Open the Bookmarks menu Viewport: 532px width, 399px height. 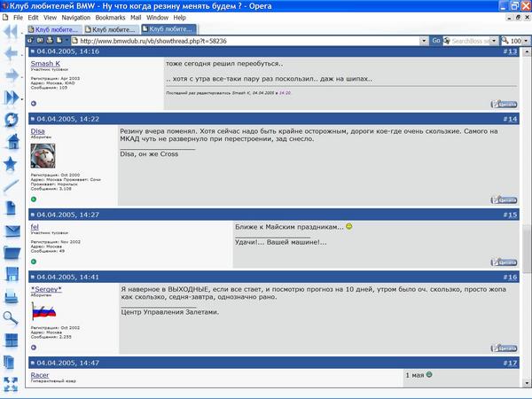[x=110, y=18]
